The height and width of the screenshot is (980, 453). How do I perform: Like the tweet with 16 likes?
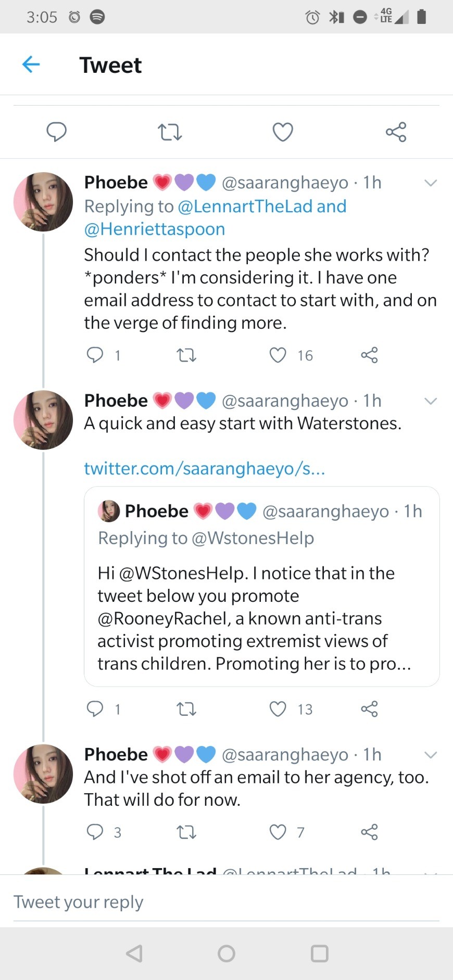coord(278,355)
